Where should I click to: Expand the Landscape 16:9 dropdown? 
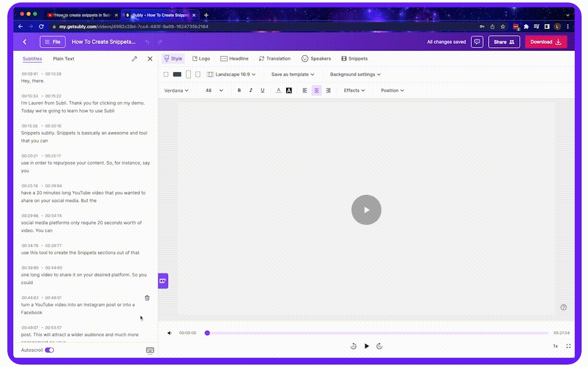click(x=231, y=75)
